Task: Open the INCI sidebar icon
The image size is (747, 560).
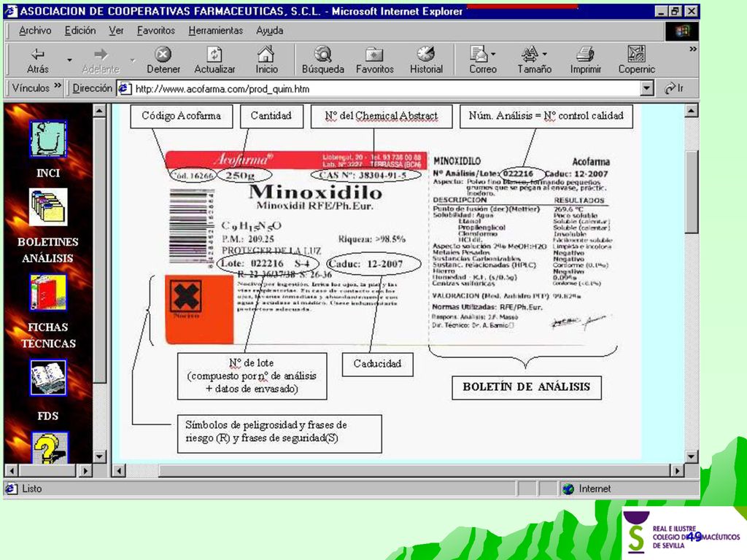Action: (x=47, y=139)
